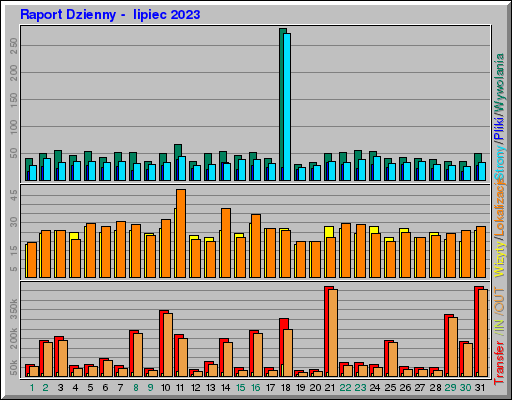
Task: Click the '350k' transfer axis label
Action: click(14, 309)
